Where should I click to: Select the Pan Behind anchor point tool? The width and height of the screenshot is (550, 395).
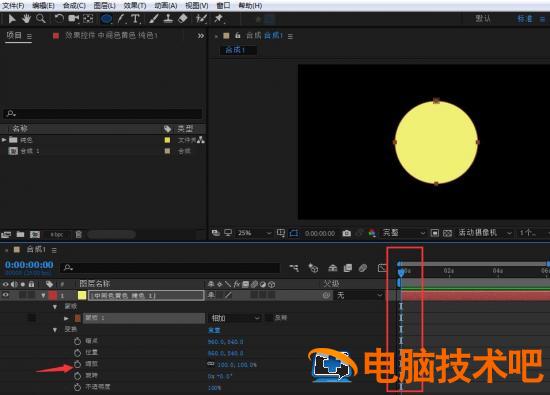88,19
